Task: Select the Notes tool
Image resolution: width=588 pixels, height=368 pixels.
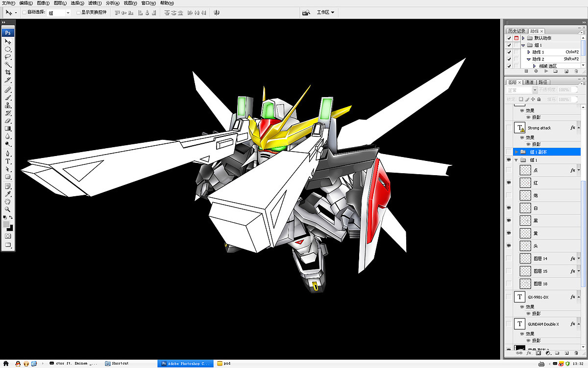Action: tap(8, 186)
